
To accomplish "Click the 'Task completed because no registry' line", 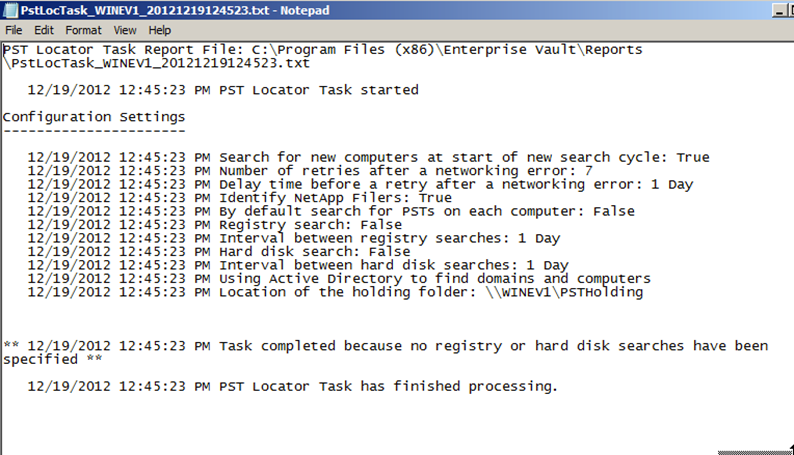I will [386, 353].
